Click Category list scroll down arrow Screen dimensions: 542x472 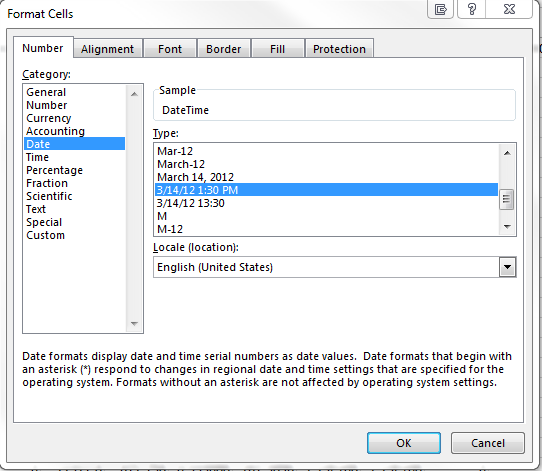point(134,324)
